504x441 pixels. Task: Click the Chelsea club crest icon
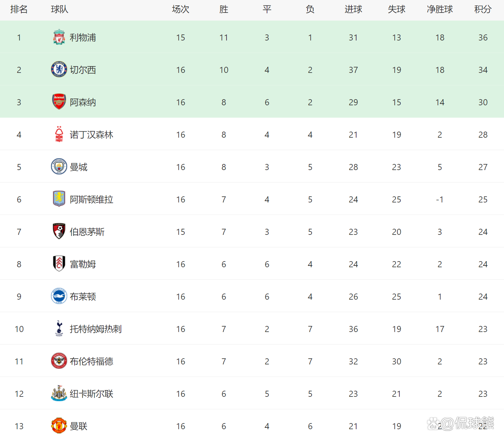pyautogui.click(x=59, y=70)
